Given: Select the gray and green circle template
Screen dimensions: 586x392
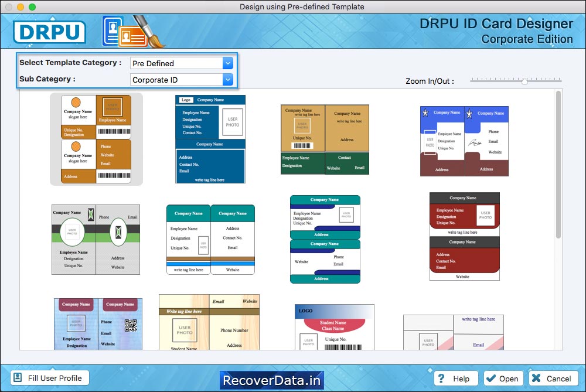Looking at the screenshot, I should (96, 240).
